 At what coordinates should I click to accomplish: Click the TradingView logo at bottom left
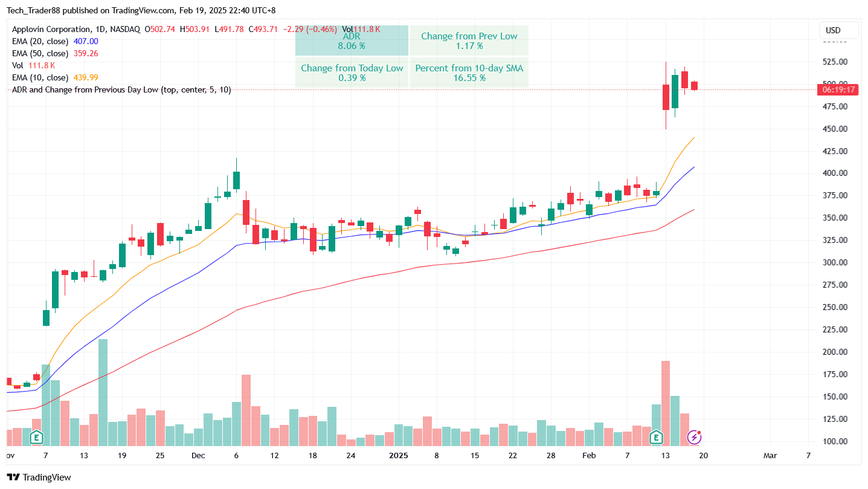pos(39,478)
